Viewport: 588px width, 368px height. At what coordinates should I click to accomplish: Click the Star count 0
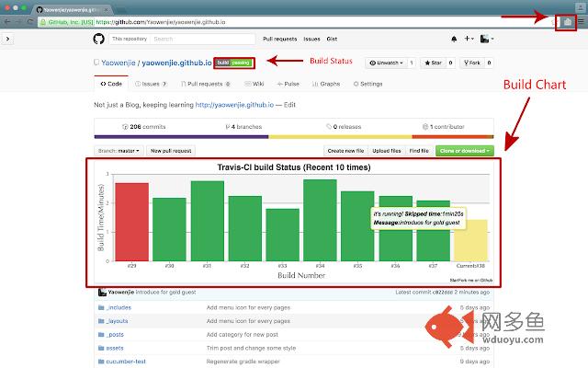click(x=450, y=63)
